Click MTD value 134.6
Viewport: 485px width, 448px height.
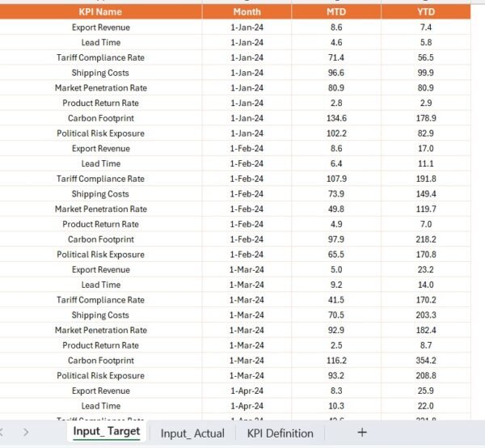pos(336,118)
